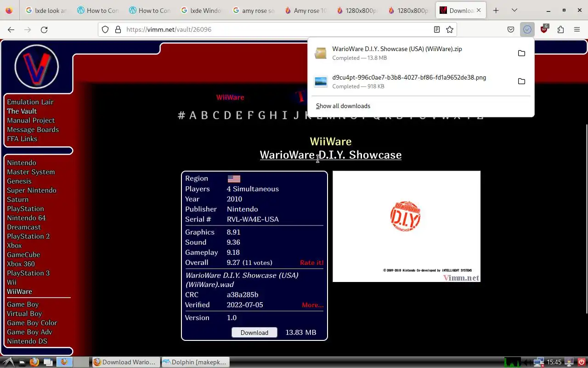Select Nintendo 64 in the systems list
588x368 pixels.
click(26, 218)
